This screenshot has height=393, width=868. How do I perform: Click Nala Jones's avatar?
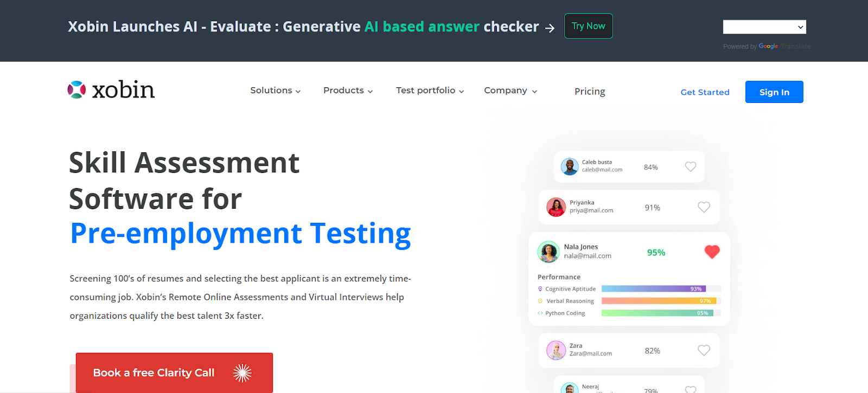(548, 252)
